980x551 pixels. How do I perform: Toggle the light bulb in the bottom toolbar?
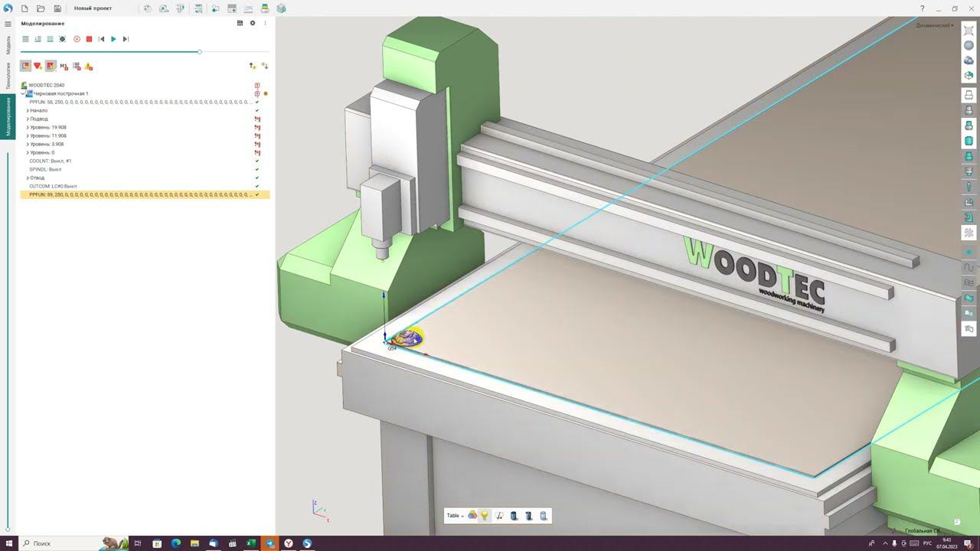click(x=484, y=516)
